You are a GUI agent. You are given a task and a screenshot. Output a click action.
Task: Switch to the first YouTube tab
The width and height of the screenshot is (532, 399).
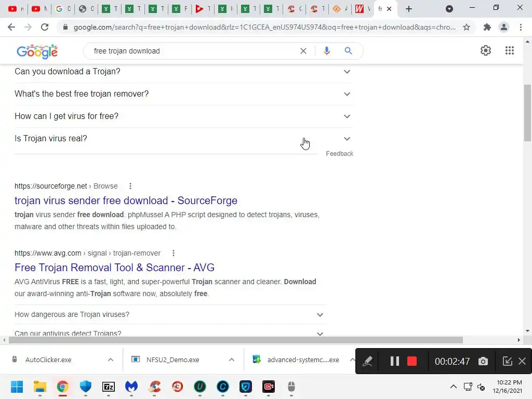point(16,9)
